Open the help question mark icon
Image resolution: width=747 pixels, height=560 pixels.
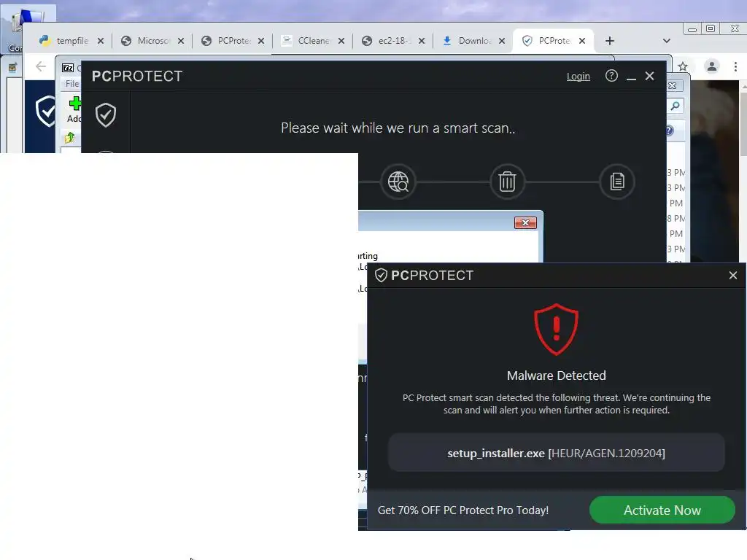(x=611, y=76)
